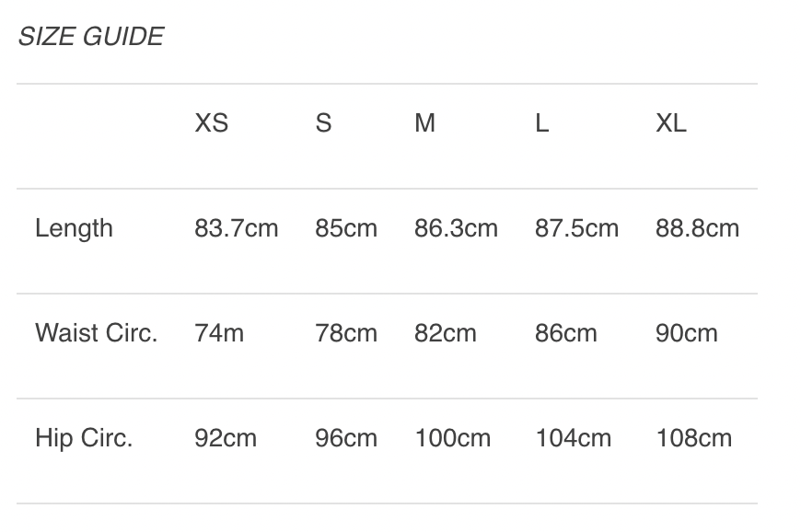Click the Hip Circ. row label
This screenshot has height=532, width=801.
click(84, 438)
